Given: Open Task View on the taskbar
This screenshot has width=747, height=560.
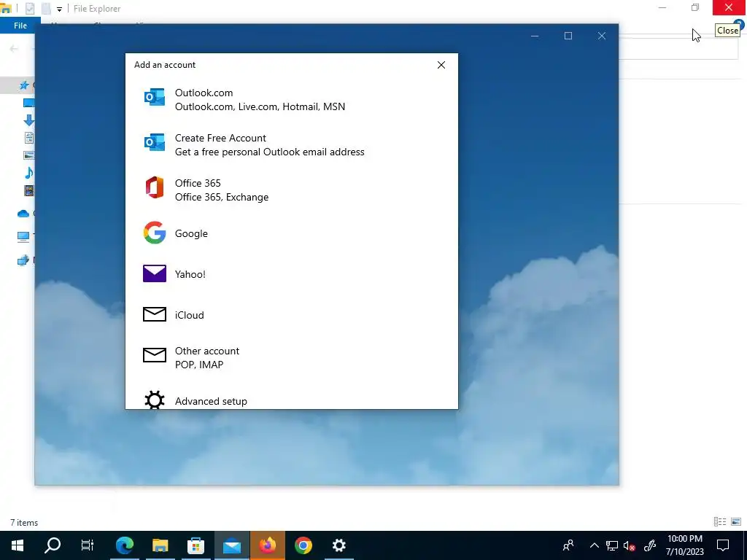Looking at the screenshot, I should pos(88,545).
